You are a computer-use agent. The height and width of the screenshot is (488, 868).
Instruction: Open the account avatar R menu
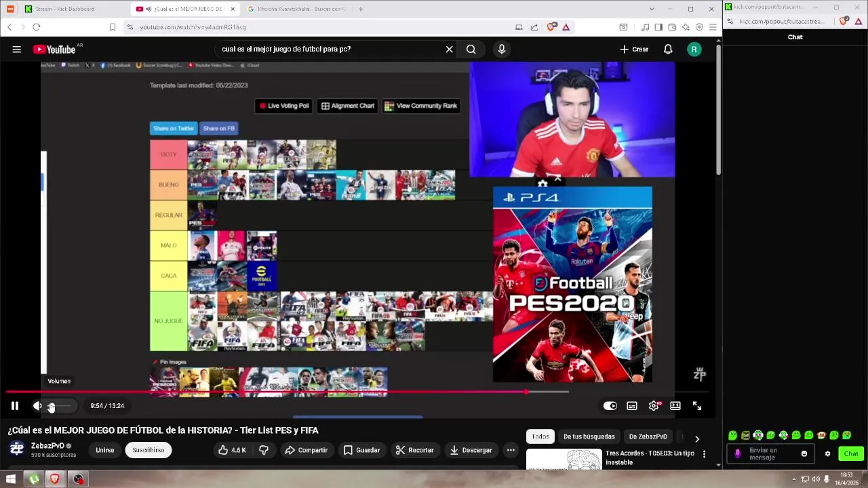(694, 49)
